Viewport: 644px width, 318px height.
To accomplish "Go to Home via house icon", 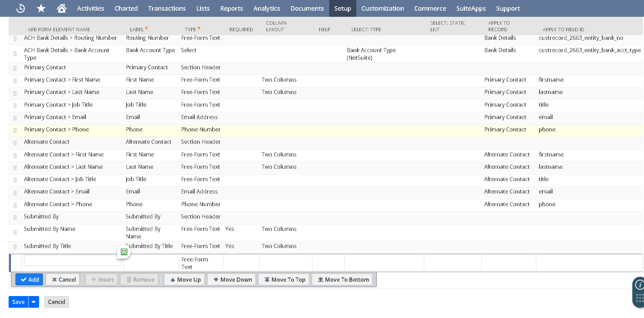I will pyautogui.click(x=62, y=8).
